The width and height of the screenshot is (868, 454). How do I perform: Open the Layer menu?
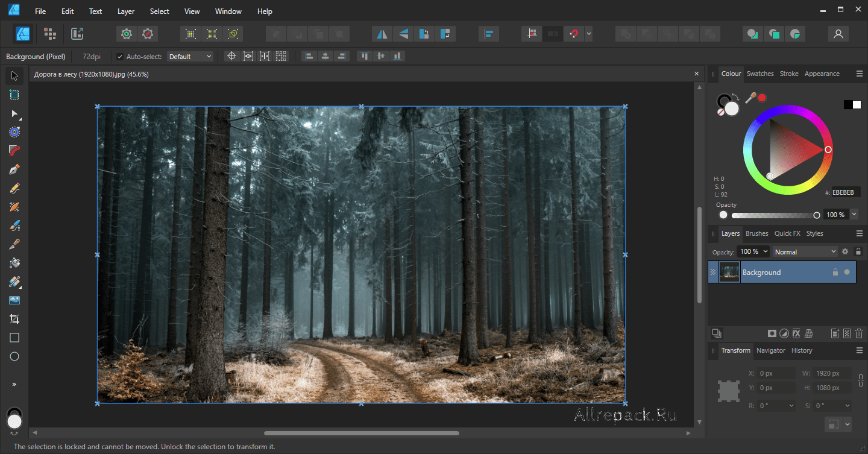(126, 11)
